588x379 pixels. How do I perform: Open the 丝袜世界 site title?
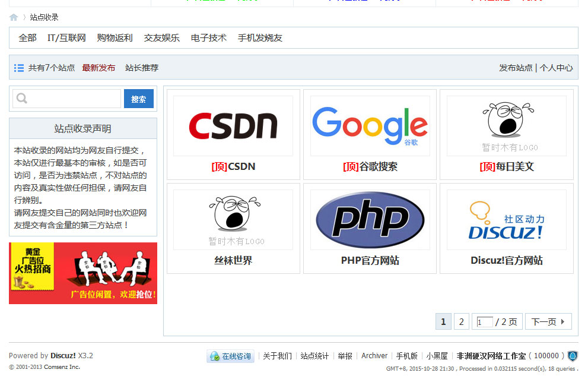233,260
